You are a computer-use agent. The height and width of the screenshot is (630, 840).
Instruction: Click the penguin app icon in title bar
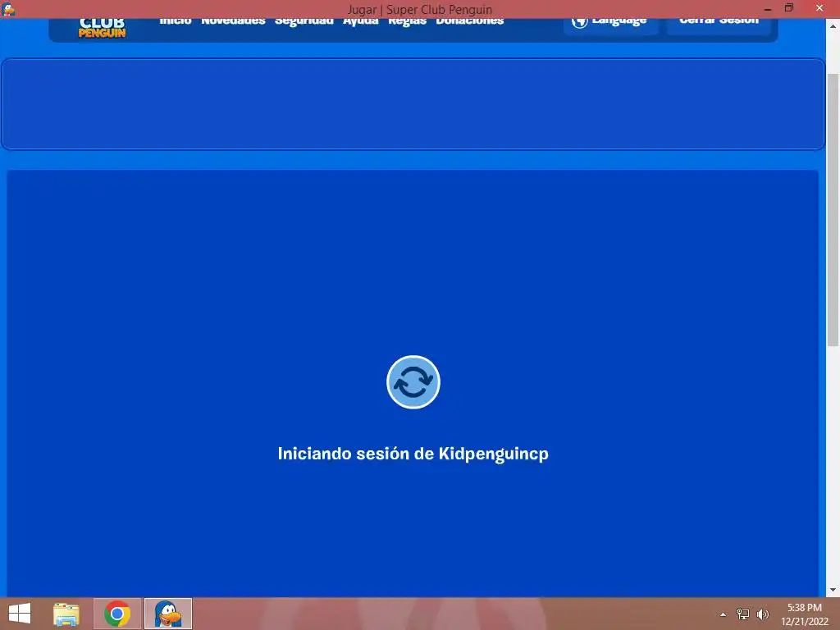[x=8, y=9]
